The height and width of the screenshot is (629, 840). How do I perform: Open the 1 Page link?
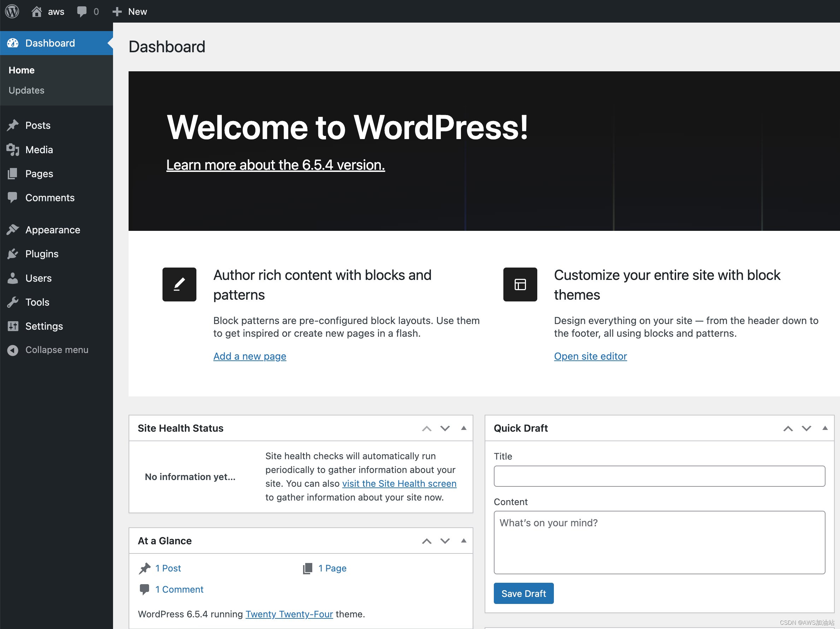(x=332, y=568)
